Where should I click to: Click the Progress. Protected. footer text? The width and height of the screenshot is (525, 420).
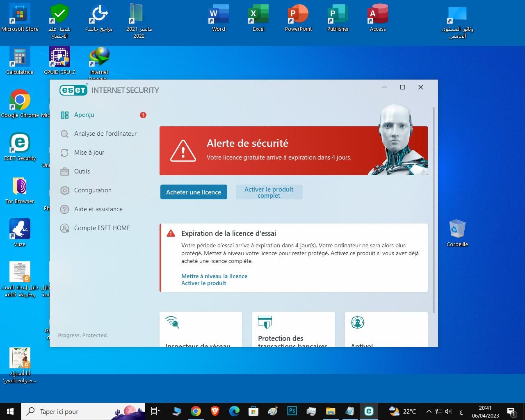point(83,335)
